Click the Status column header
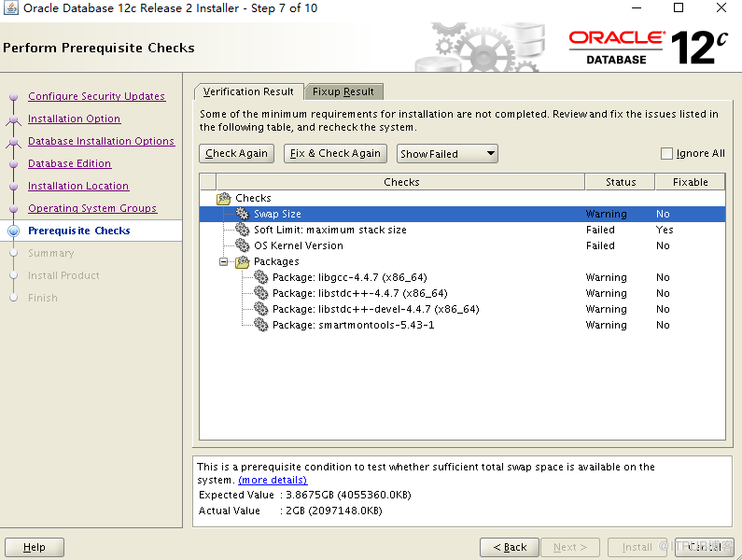Viewport: 742px width, 560px height. (x=621, y=182)
